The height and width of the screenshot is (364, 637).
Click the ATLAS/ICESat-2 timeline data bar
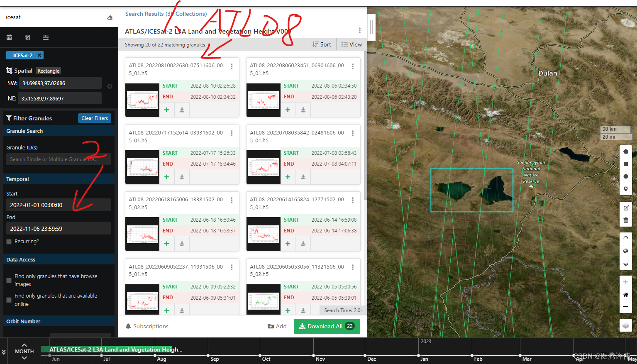pyautogui.click(x=106, y=349)
